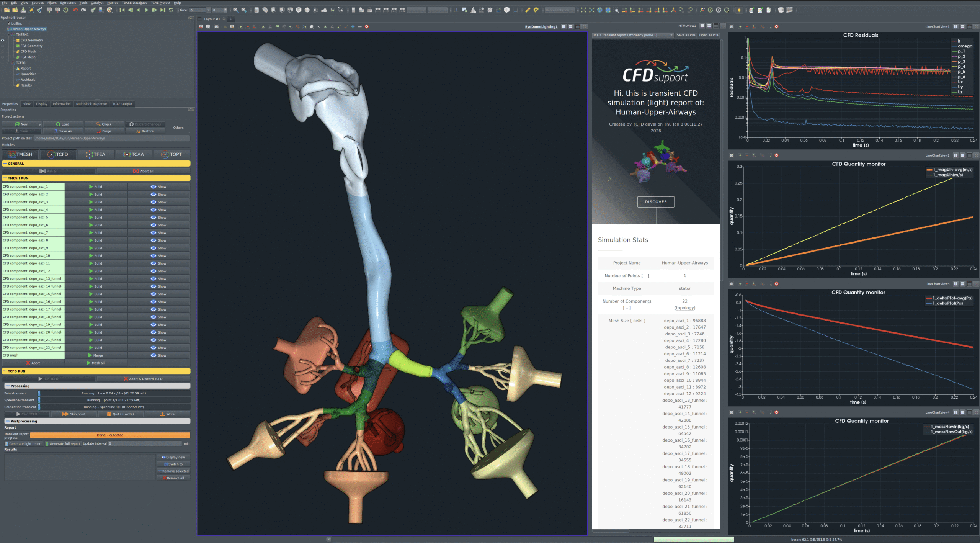The image size is (980, 543).
Task: Click the Check project action
Action: click(104, 124)
